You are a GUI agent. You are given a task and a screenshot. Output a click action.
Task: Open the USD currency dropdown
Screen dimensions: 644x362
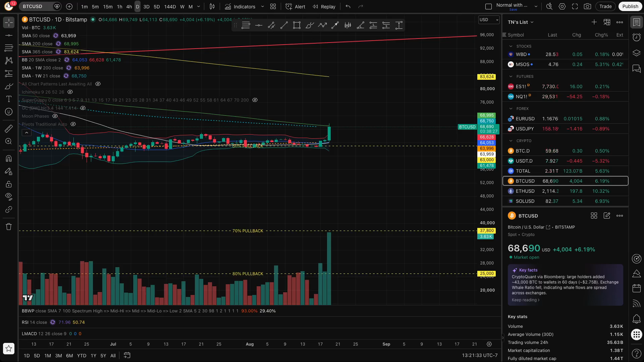[x=489, y=20]
